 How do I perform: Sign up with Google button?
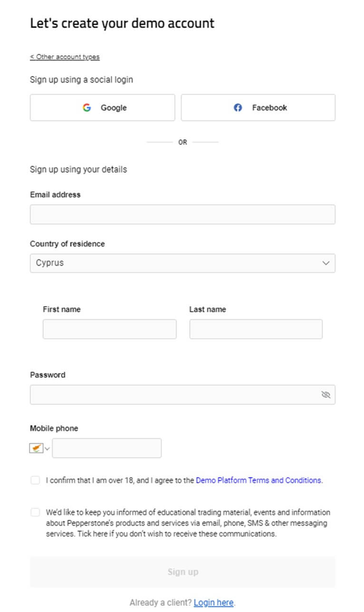tap(103, 108)
